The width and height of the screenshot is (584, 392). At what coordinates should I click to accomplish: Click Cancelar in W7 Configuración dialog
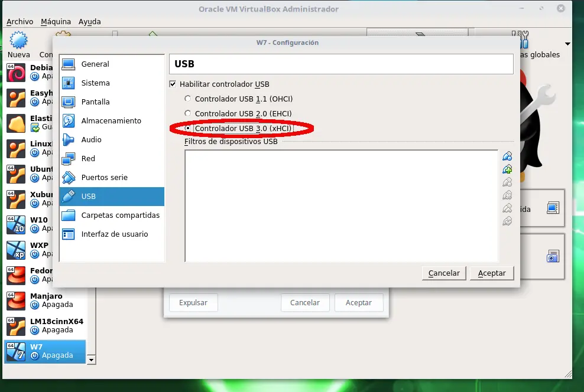coord(444,273)
